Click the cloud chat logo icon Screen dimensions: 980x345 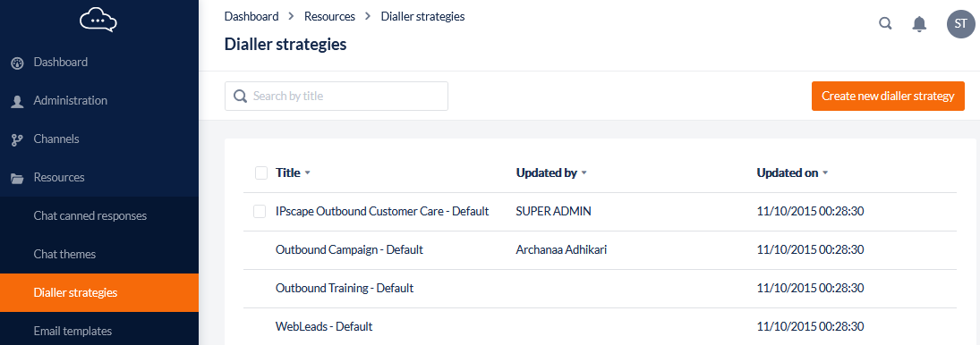pyautogui.click(x=98, y=20)
